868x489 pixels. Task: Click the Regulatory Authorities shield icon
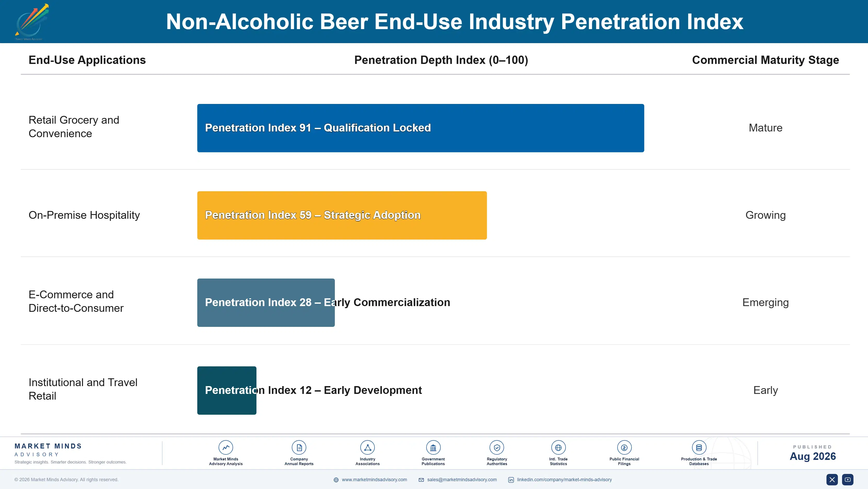coord(497,447)
